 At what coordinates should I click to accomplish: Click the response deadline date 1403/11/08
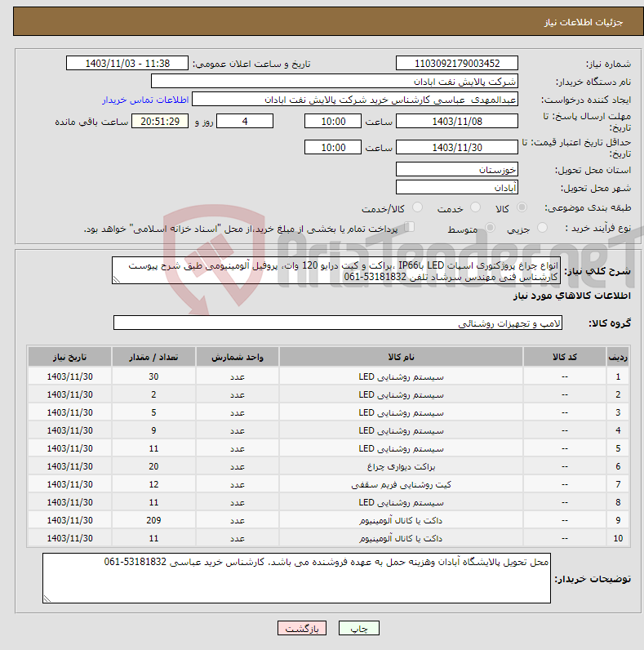click(457, 121)
